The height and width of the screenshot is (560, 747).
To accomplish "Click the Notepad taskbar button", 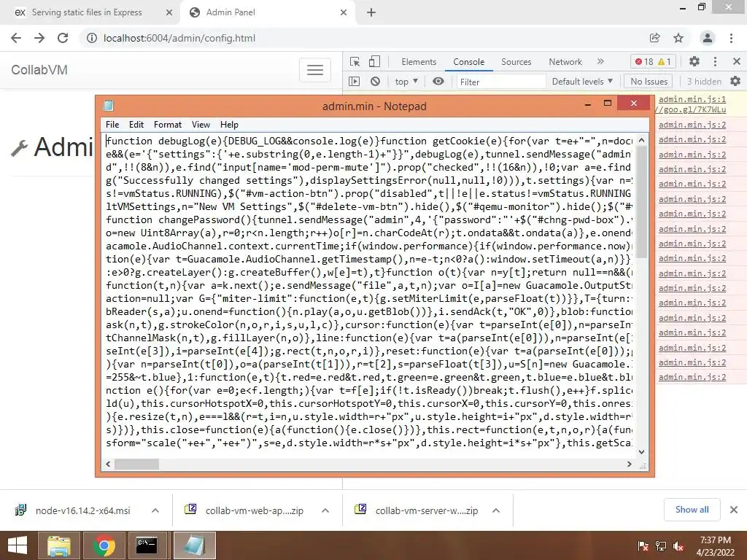I will coord(194,545).
